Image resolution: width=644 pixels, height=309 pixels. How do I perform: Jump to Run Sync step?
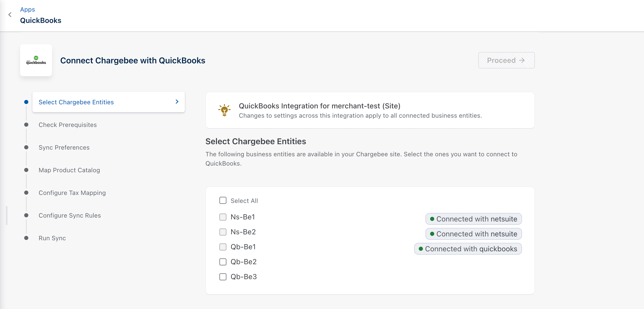pyautogui.click(x=52, y=238)
